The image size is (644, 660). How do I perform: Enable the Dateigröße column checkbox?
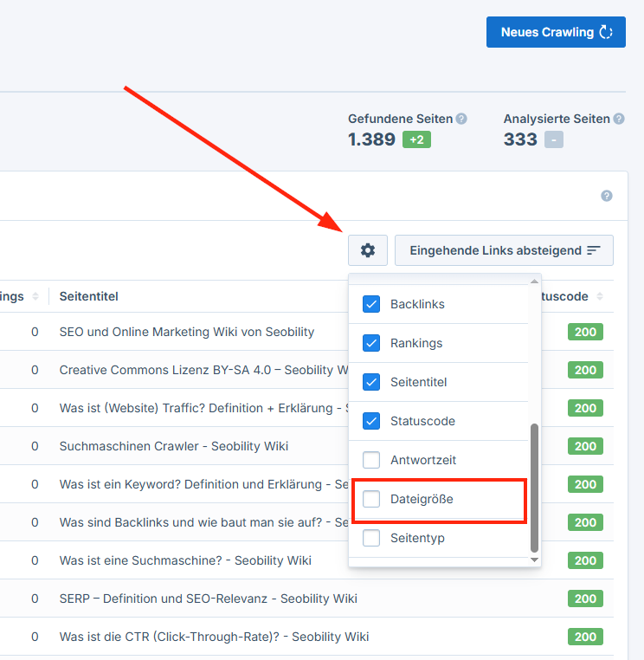(x=371, y=499)
